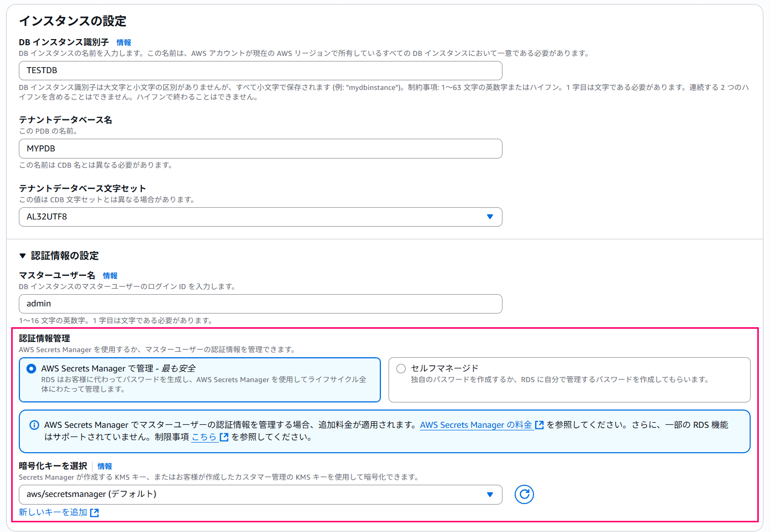771x532 pixels.
Task: Click the この名前は CDB 名とは異なる必要があります hint text
Action: click(97, 165)
